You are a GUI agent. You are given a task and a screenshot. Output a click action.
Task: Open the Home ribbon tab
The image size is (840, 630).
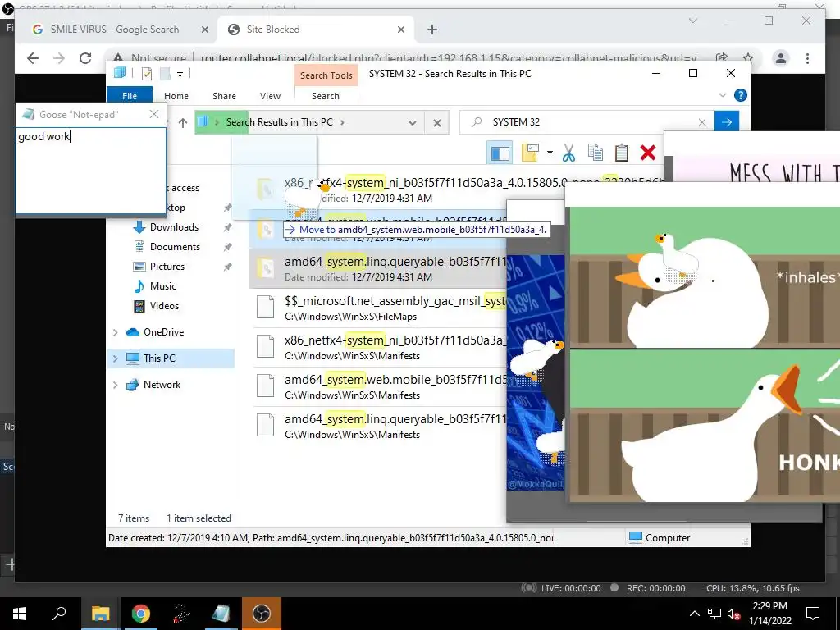click(176, 96)
